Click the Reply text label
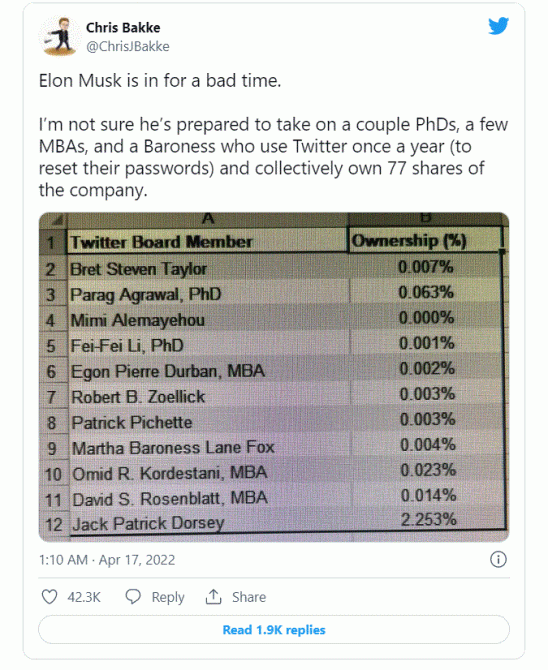 [x=168, y=597]
